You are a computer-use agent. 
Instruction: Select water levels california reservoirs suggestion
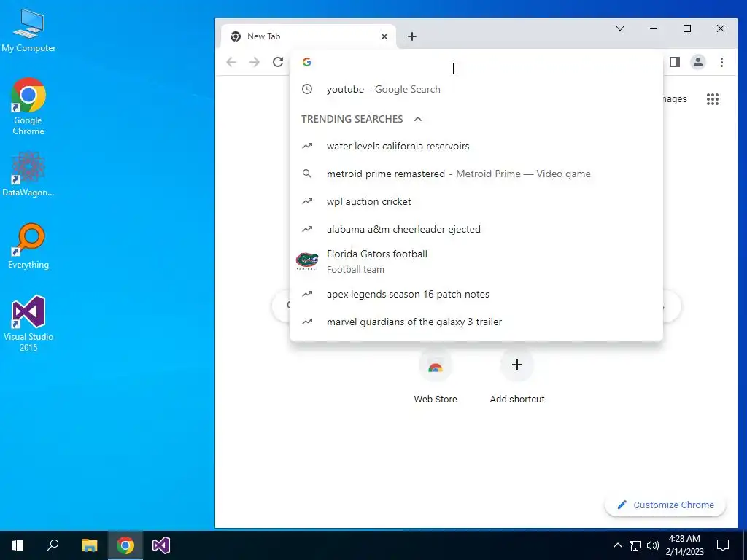pos(476,146)
